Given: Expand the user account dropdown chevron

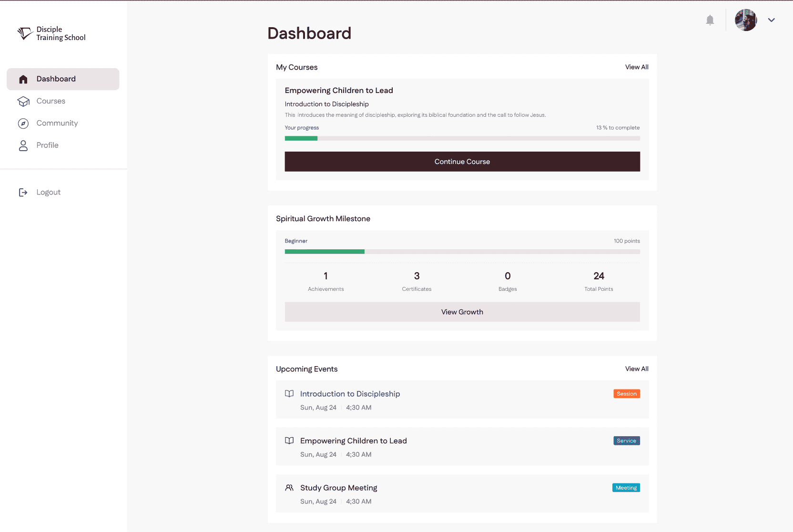Looking at the screenshot, I should tap(772, 20).
